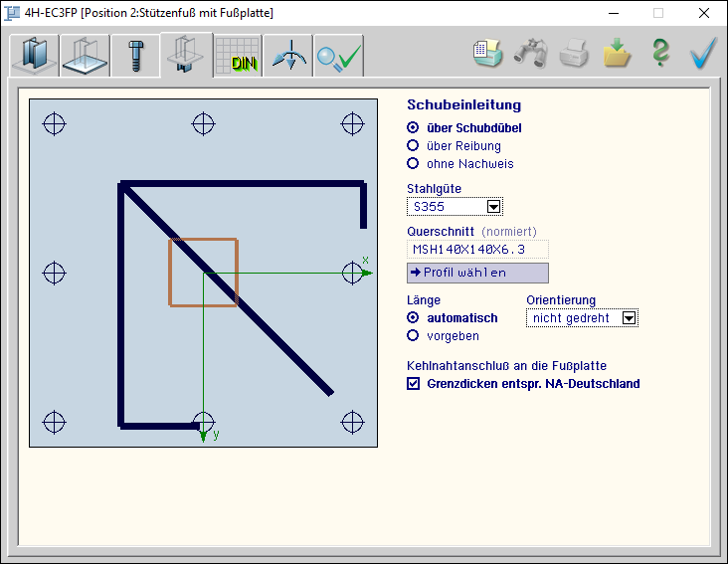Click the print output settings icon

click(487, 54)
